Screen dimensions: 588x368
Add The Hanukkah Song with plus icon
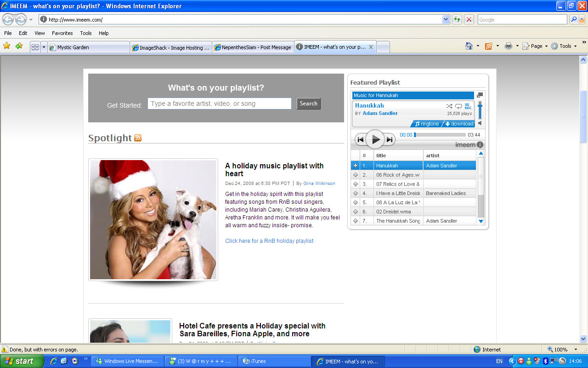tap(355, 221)
